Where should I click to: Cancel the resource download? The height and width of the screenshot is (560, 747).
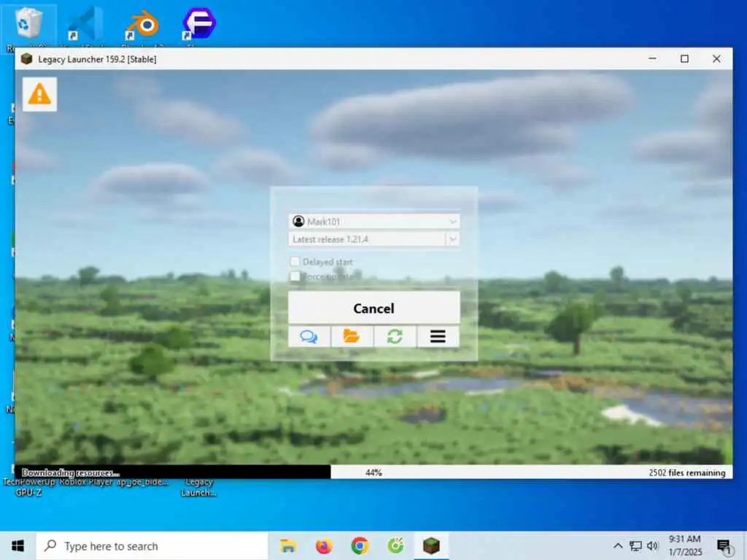point(374,308)
